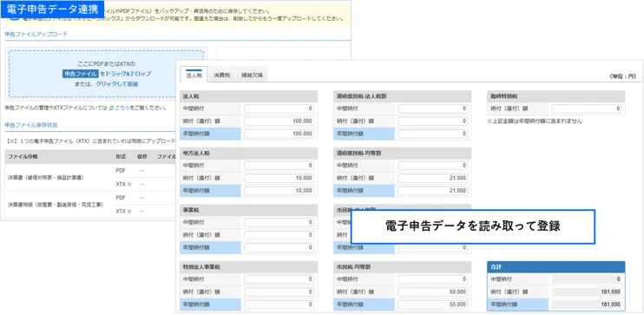Image resolution: width=644 pixels, height=315 pixels.
Task: Click the 地方法人税 年間納付額 field
Action: pyautogui.click(x=279, y=191)
